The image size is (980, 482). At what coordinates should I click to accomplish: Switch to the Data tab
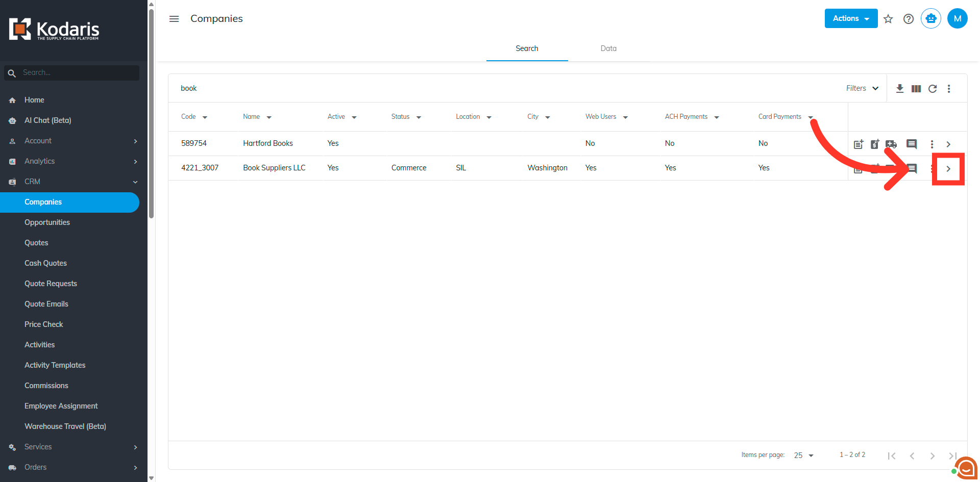point(608,48)
